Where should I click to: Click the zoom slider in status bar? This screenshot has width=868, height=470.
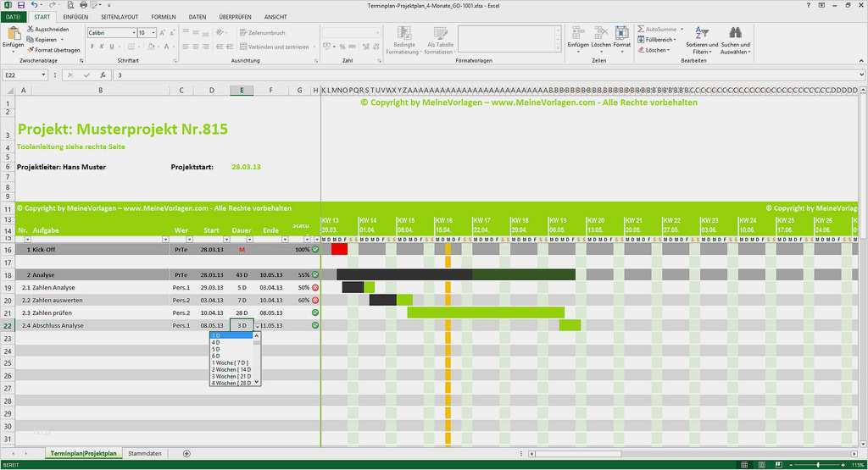[818, 464]
